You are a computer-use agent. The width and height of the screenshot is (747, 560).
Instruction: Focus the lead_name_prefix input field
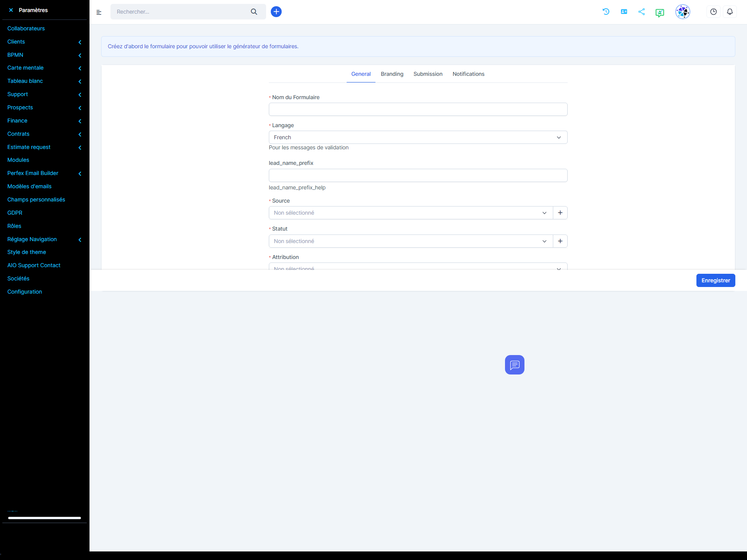tap(418, 175)
